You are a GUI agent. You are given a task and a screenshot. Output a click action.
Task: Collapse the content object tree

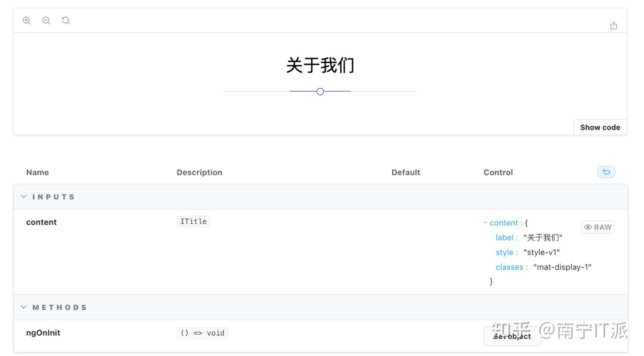(x=485, y=223)
